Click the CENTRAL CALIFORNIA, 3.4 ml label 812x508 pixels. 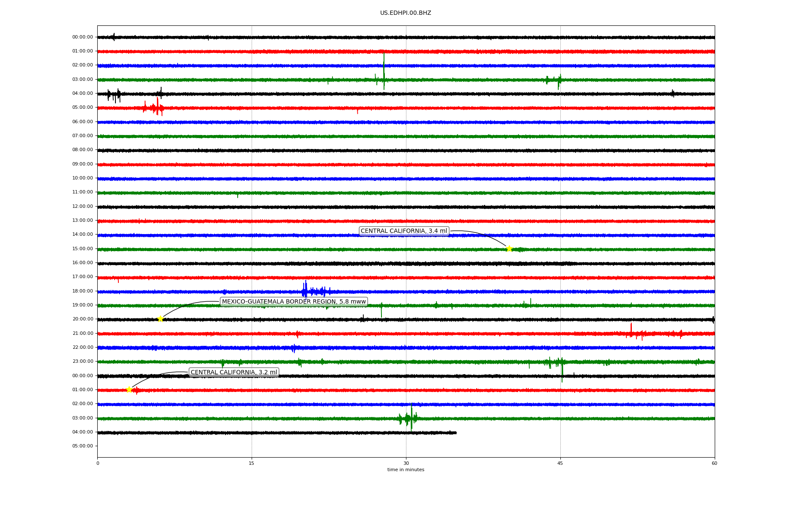click(x=403, y=231)
